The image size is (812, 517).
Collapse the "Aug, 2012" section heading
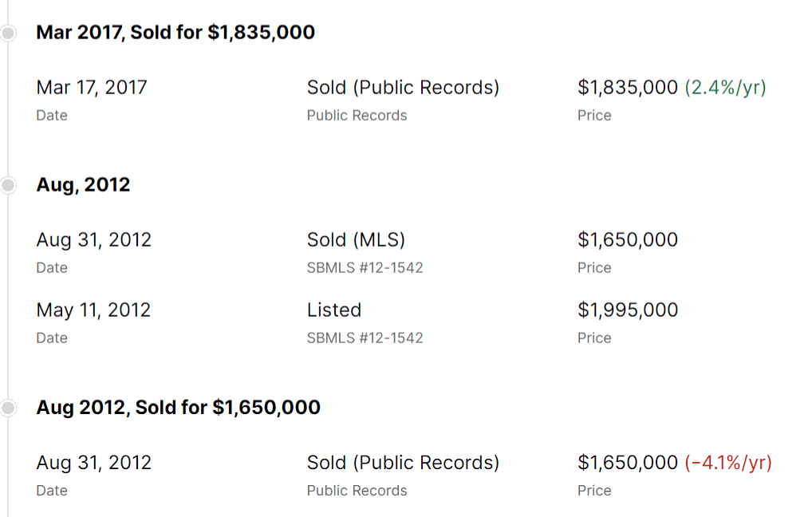pos(83,185)
